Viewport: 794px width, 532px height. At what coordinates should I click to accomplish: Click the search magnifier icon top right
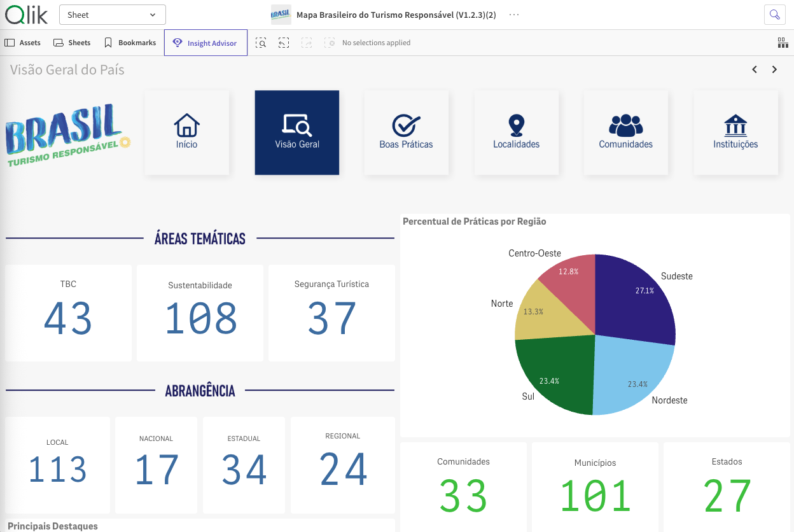[x=774, y=15]
